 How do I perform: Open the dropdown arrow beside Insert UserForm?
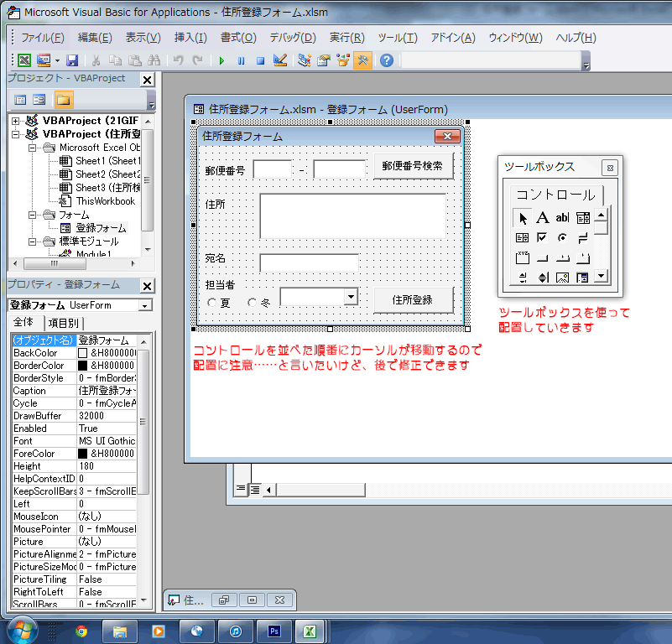tap(57, 61)
